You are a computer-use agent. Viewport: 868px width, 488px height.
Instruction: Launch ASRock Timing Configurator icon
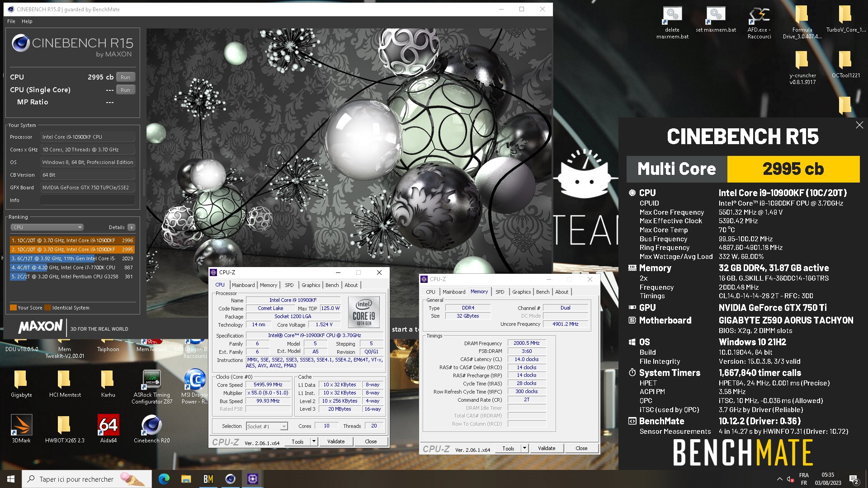pyautogui.click(x=152, y=387)
